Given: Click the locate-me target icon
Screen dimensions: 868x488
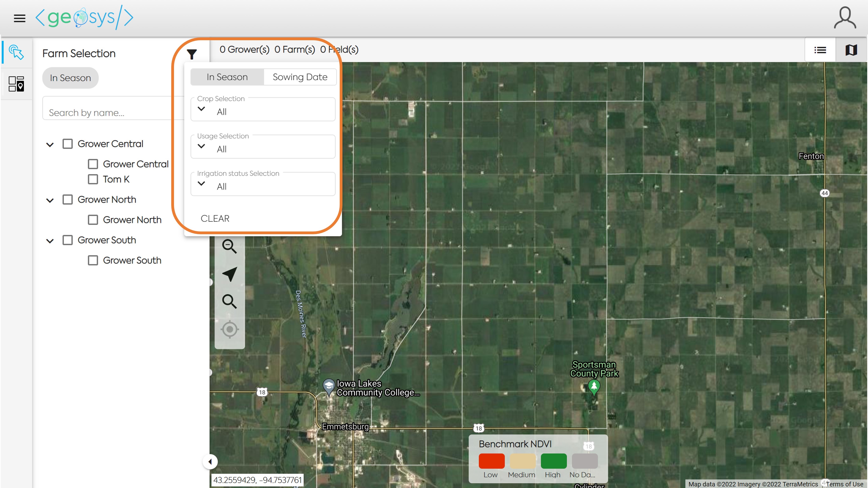Looking at the screenshot, I should click(229, 329).
